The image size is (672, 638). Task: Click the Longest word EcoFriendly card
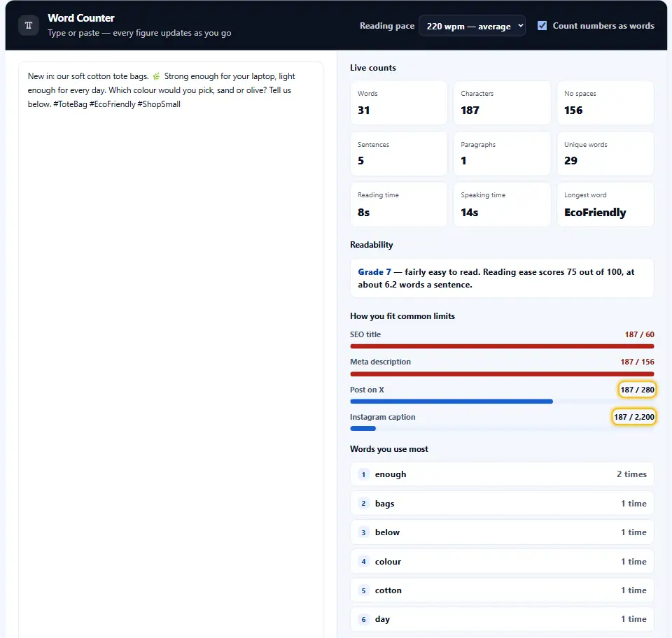click(605, 204)
